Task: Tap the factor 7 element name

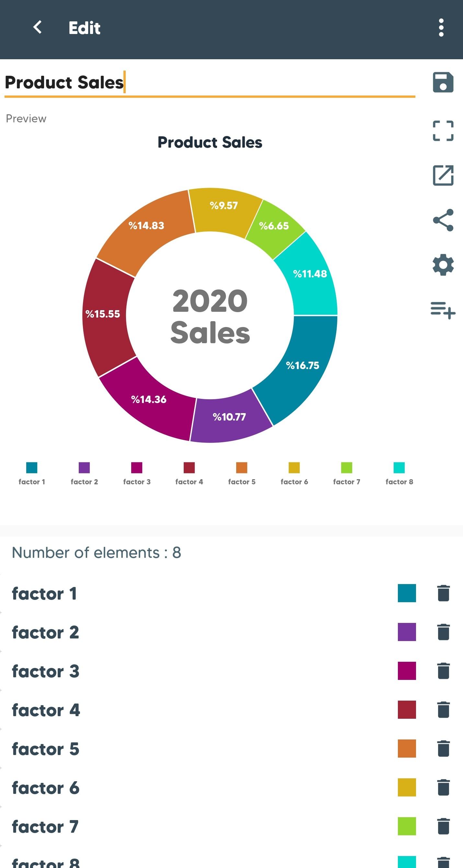Action: point(45,827)
